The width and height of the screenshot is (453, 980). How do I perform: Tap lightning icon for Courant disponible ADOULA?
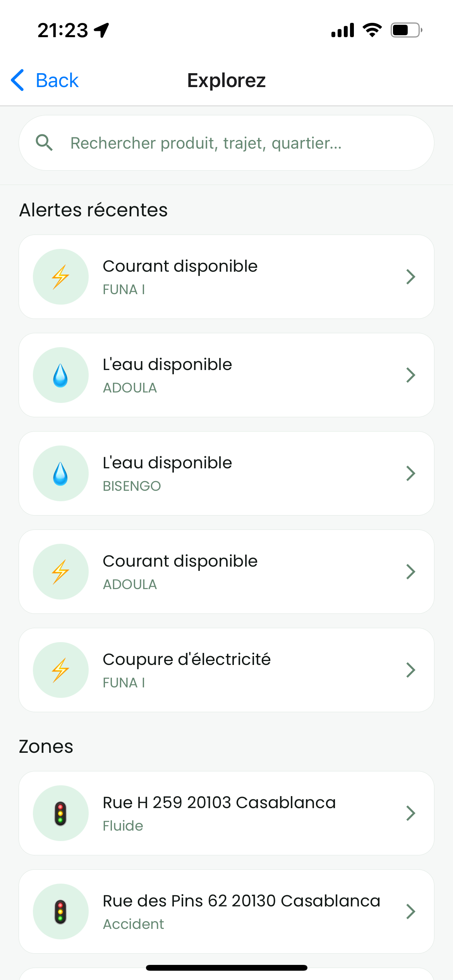point(61,572)
